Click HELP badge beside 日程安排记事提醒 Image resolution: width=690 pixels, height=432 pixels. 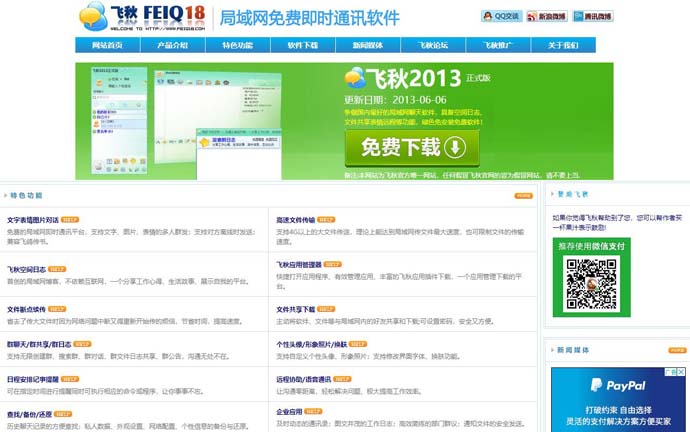(x=70, y=379)
